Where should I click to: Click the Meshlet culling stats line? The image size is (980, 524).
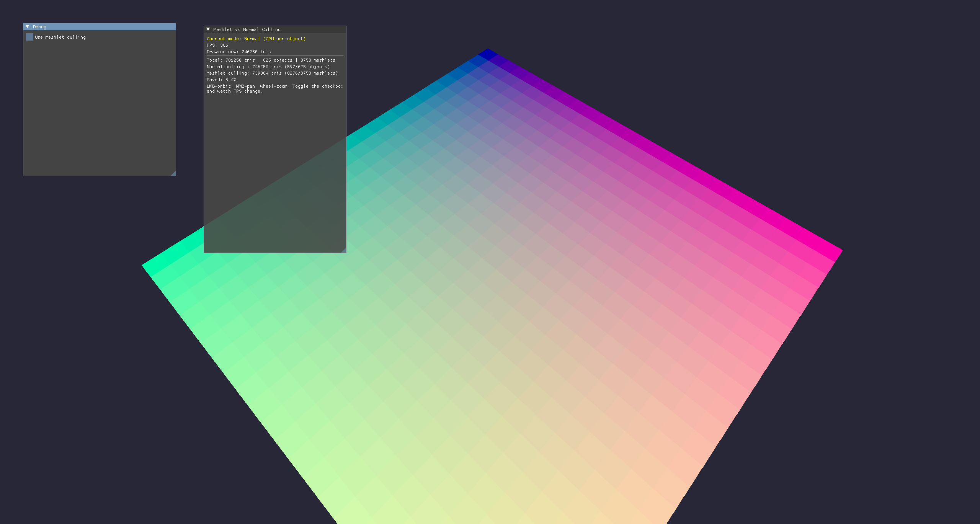272,73
